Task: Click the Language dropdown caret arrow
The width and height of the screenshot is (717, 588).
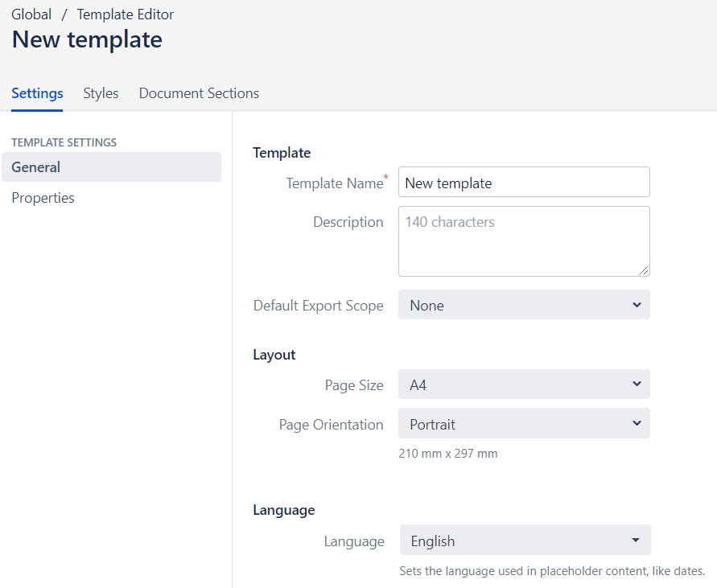Action: click(x=636, y=540)
